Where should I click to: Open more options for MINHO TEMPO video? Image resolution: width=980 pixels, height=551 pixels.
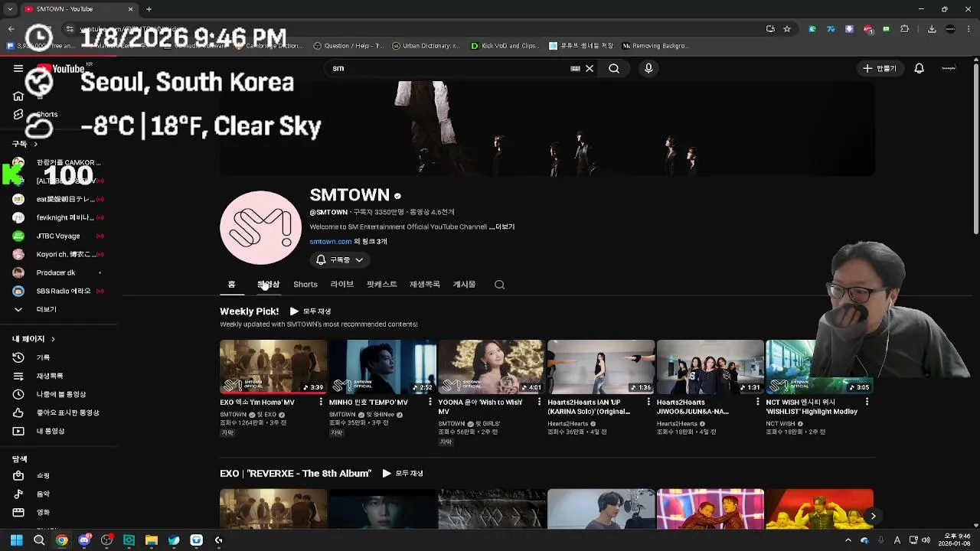coord(430,402)
